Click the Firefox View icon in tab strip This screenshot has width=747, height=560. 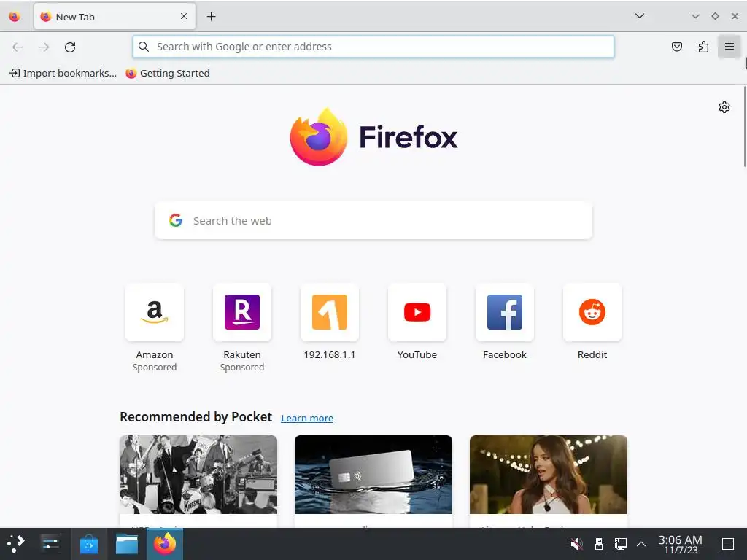click(x=15, y=17)
